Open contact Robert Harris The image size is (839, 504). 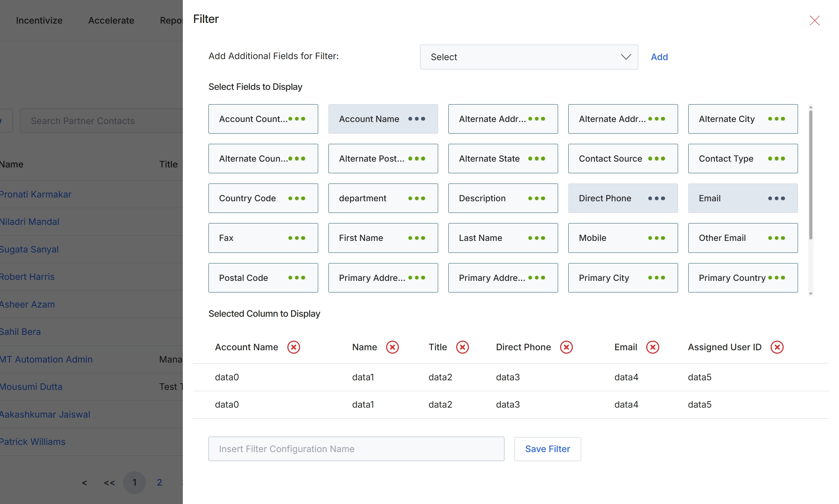point(27,277)
